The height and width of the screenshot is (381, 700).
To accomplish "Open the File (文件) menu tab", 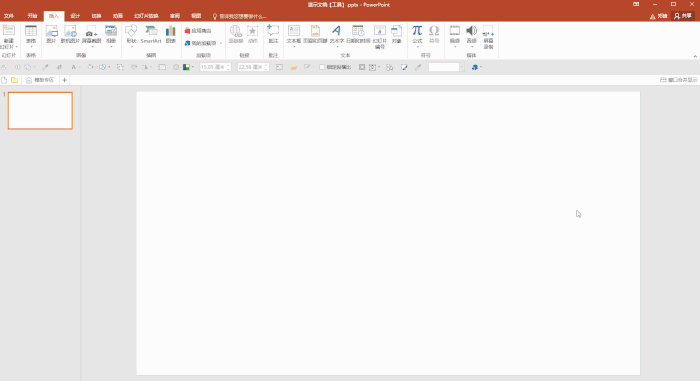I will point(9,16).
